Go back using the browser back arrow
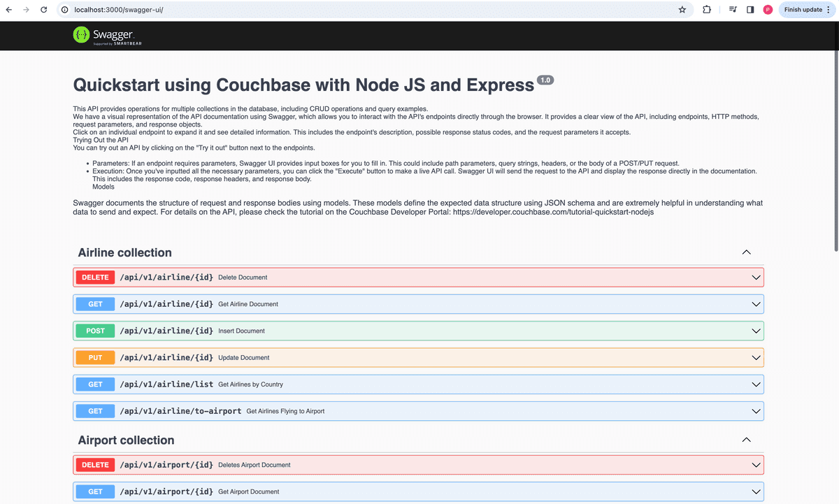Image resolution: width=839 pixels, height=504 pixels. point(9,10)
